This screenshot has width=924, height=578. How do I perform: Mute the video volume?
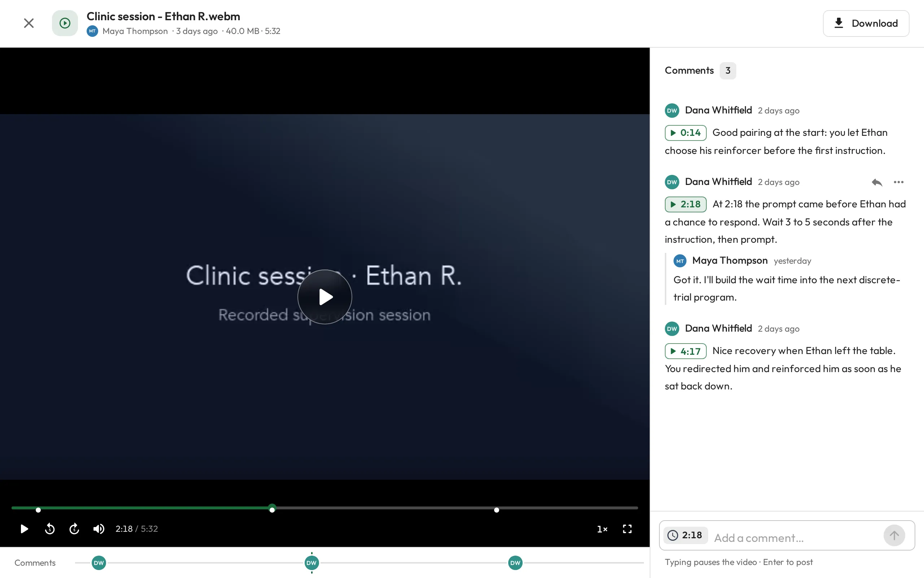point(99,529)
